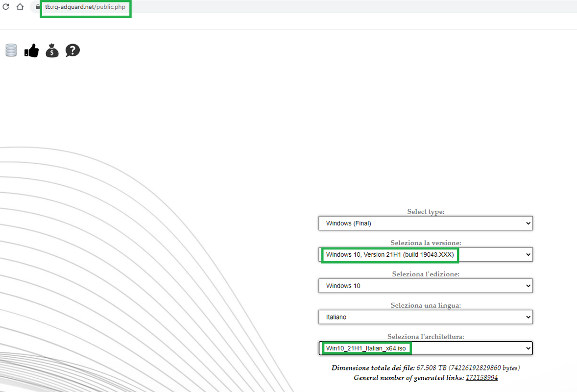Click the 'Seleziona la versione:' label
Screen dimensions: 577x392
[x=426, y=243]
